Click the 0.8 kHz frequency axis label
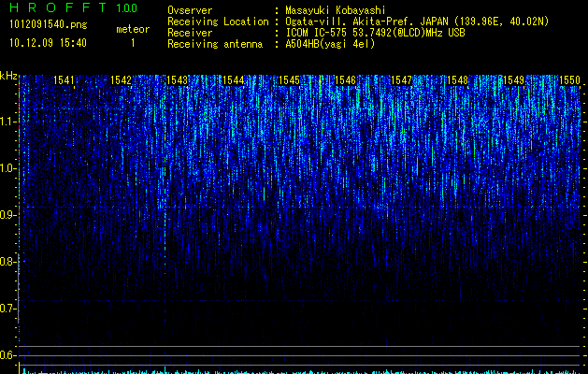The image size is (588, 374). point(7,262)
